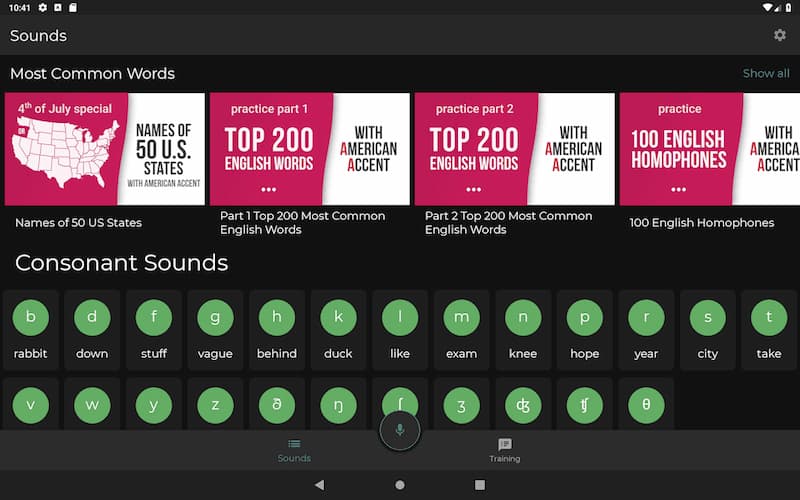Switch to the Sounds tab

pyautogui.click(x=294, y=451)
